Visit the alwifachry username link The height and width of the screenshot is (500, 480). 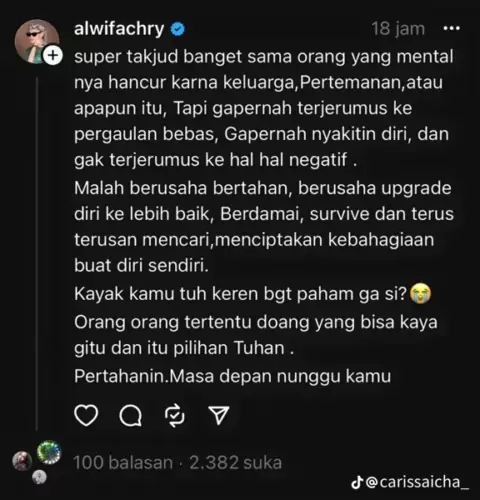point(119,29)
